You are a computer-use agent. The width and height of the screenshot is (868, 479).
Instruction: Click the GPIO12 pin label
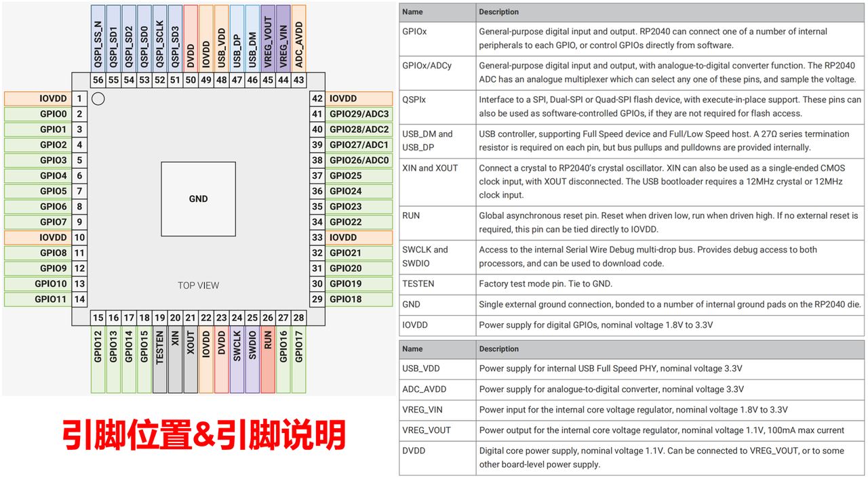pos(98,359)
